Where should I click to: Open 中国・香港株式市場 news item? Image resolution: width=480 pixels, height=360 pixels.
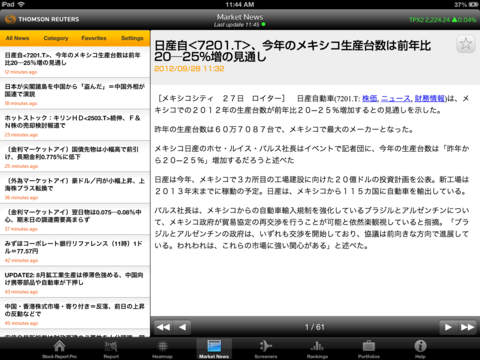tap(75, 314)
